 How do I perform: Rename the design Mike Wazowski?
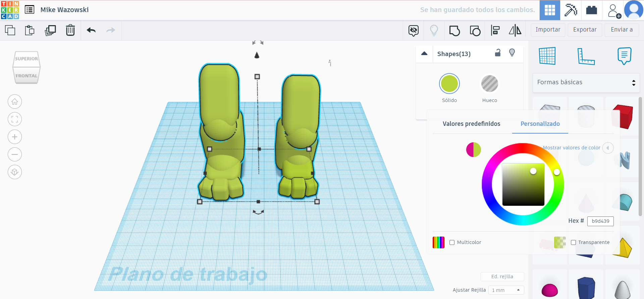pos(65,10)
